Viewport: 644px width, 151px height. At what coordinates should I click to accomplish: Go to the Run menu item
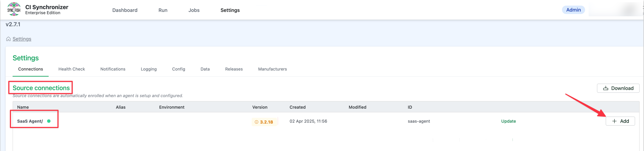163,10
